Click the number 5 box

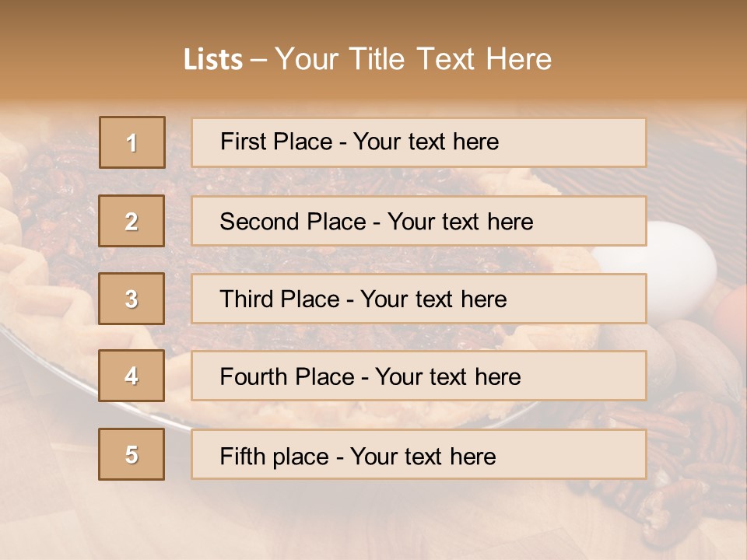132,454
